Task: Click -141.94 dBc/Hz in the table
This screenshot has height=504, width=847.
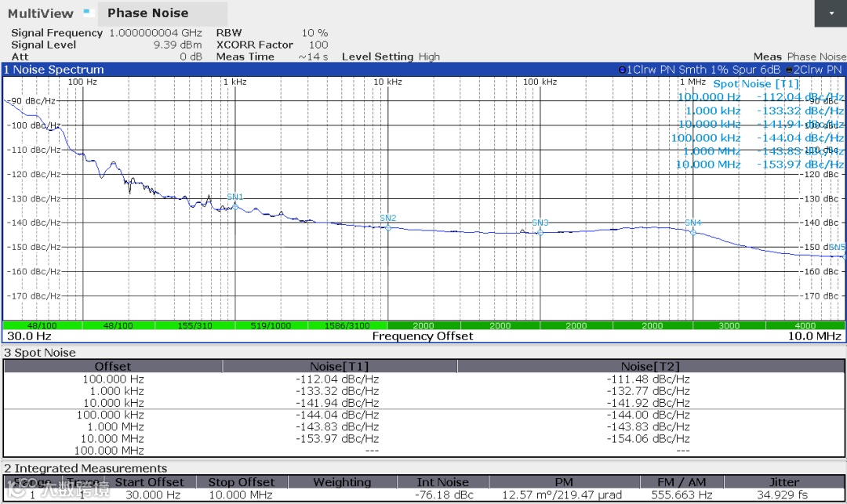Action: point(337,403)
